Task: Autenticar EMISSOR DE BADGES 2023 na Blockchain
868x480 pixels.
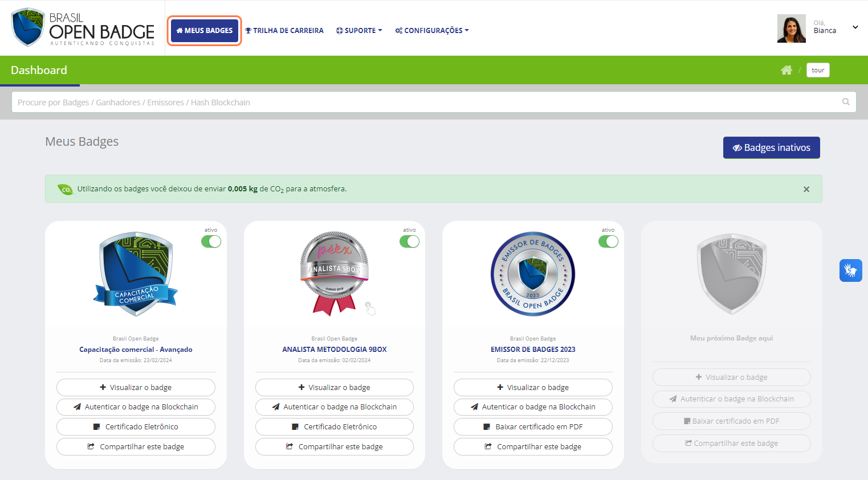Action: (x=533, y=407)
